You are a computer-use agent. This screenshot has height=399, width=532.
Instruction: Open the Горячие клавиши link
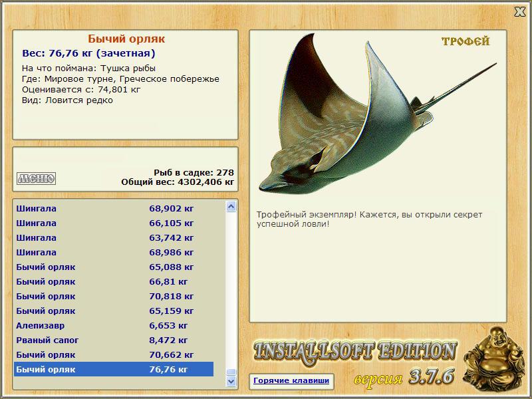click(291, 380)
